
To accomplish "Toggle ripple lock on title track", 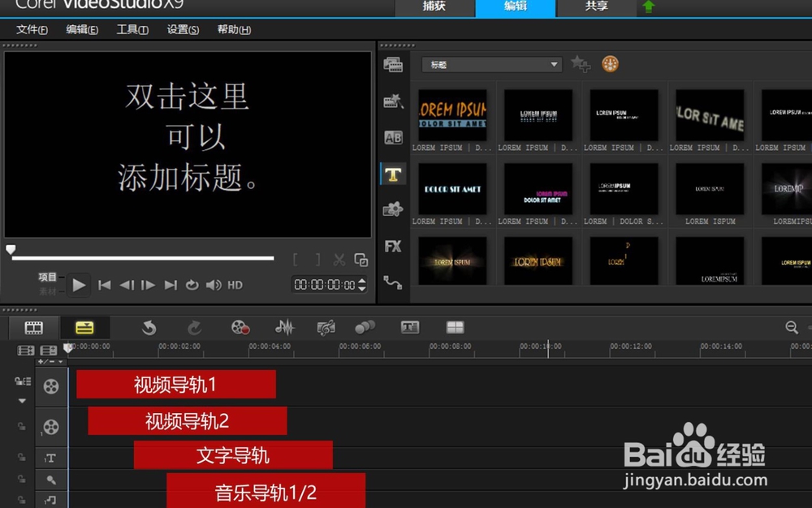I will pos(21,458).
